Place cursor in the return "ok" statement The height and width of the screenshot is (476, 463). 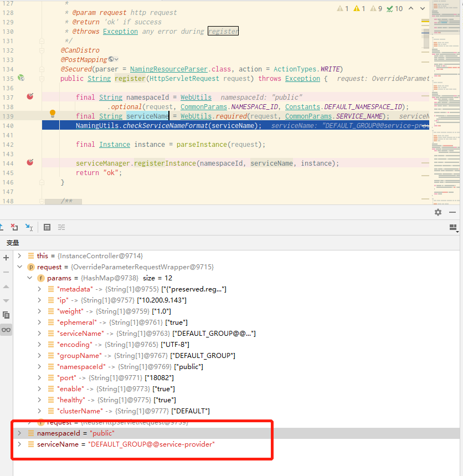point(99,172)
